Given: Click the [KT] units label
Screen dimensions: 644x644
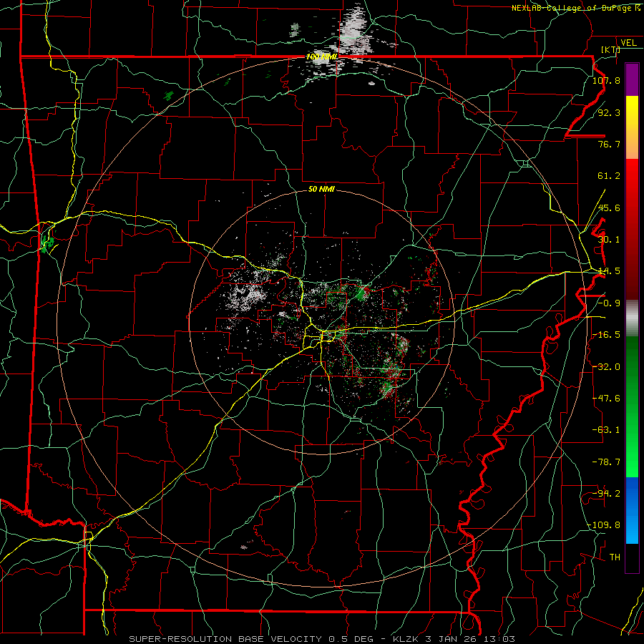Looking at the screenshot, I should click(611, 49).
